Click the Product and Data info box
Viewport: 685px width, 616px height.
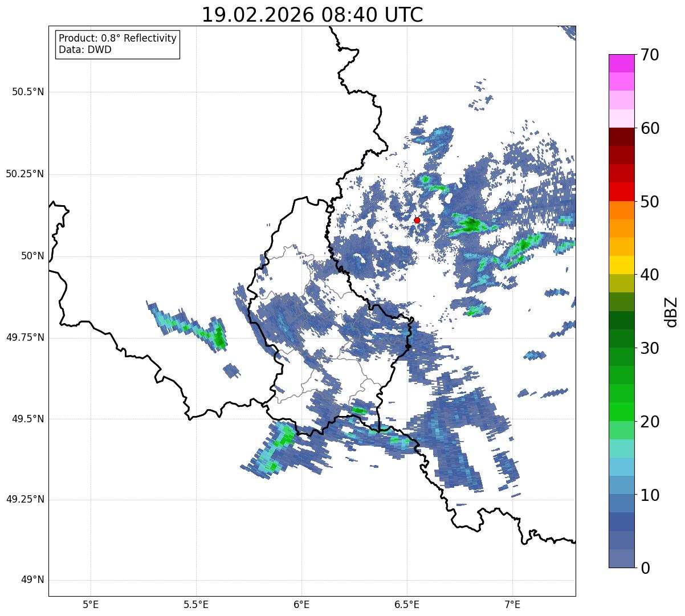[117, 44]
